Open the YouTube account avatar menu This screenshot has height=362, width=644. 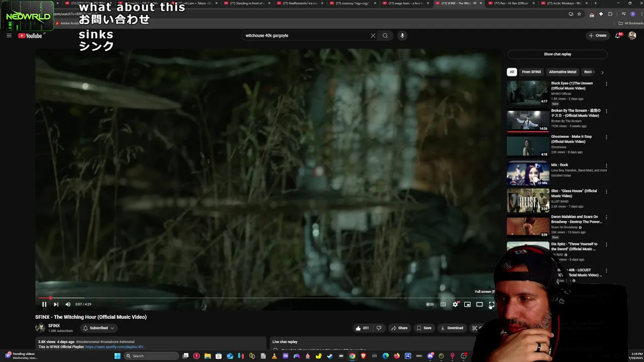point(632,36)
